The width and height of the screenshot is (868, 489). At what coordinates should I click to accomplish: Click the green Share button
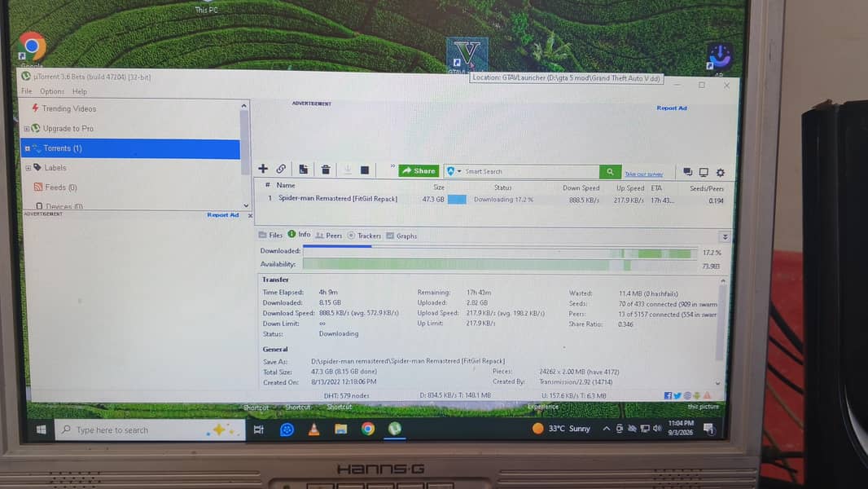[419, 170]
